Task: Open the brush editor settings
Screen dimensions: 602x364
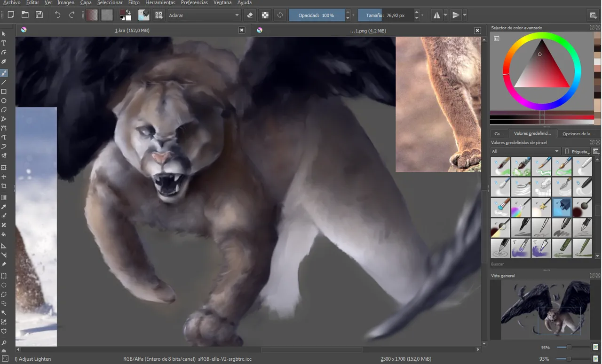Action: coord(144,15)
